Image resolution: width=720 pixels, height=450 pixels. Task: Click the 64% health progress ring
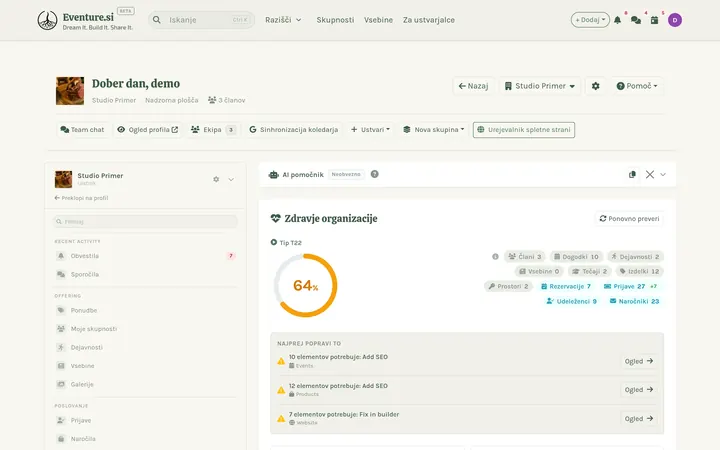(306, 285)
